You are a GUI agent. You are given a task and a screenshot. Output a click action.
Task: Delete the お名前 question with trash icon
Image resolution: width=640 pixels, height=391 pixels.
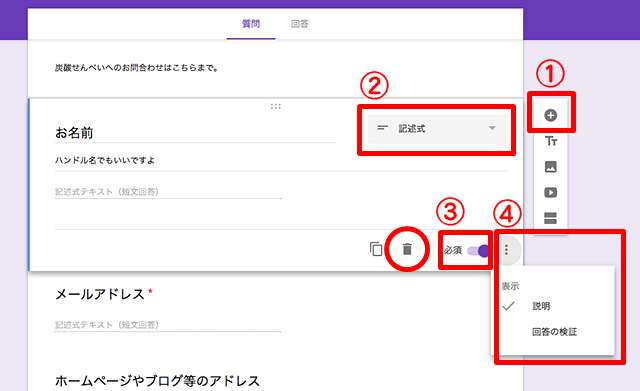point(407,249)
